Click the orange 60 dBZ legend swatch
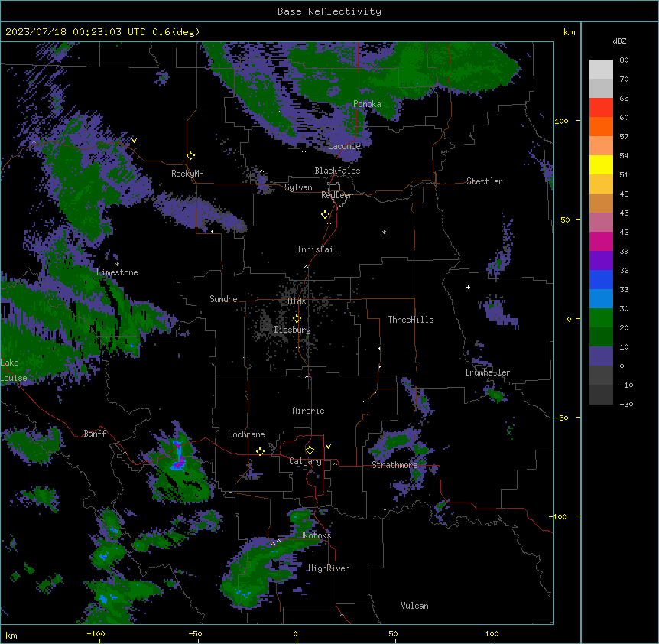 [x=601, y=126]
